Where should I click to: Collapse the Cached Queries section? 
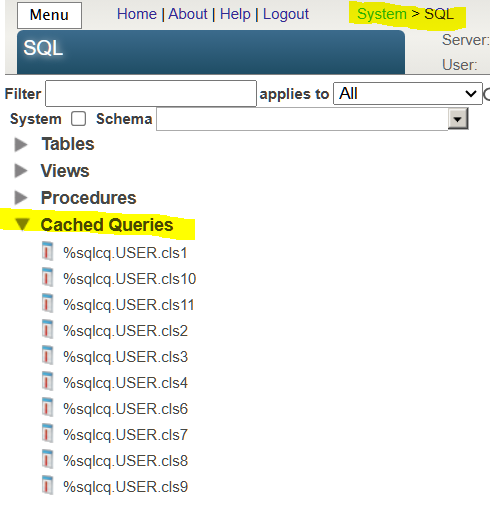coord(22,224)
